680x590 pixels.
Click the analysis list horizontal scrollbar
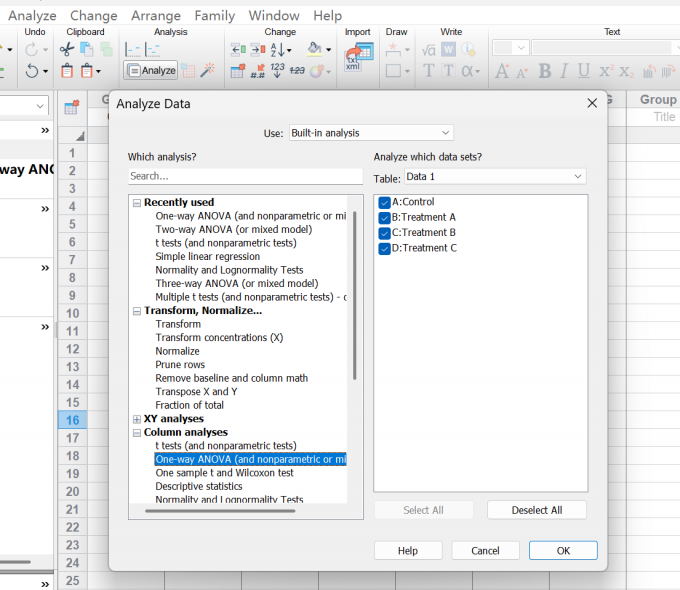220,511
